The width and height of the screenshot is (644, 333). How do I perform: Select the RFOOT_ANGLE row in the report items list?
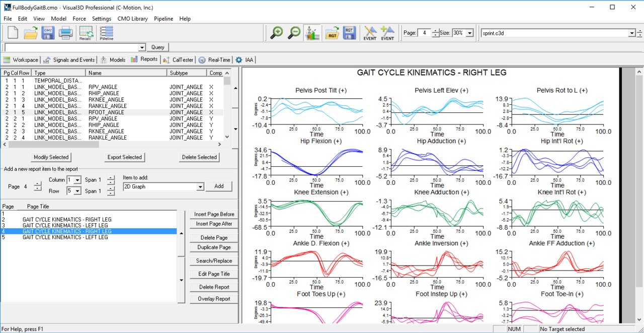click(x=106, y=112)
